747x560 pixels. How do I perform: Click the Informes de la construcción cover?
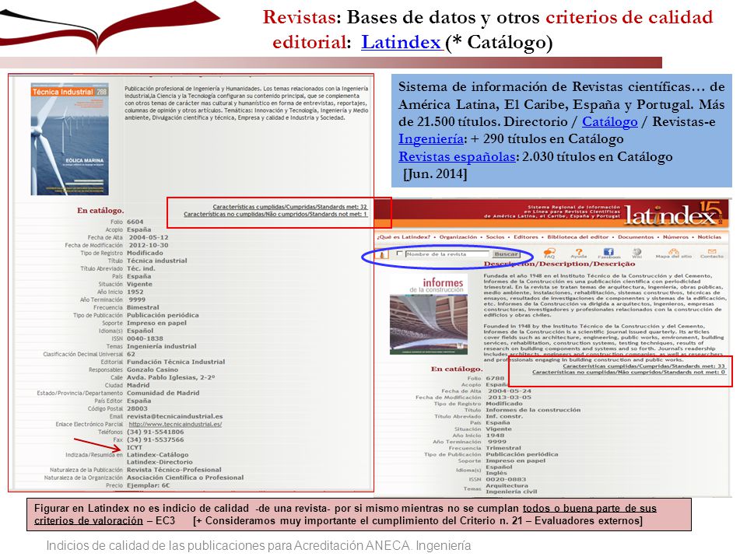click(429, 315)
